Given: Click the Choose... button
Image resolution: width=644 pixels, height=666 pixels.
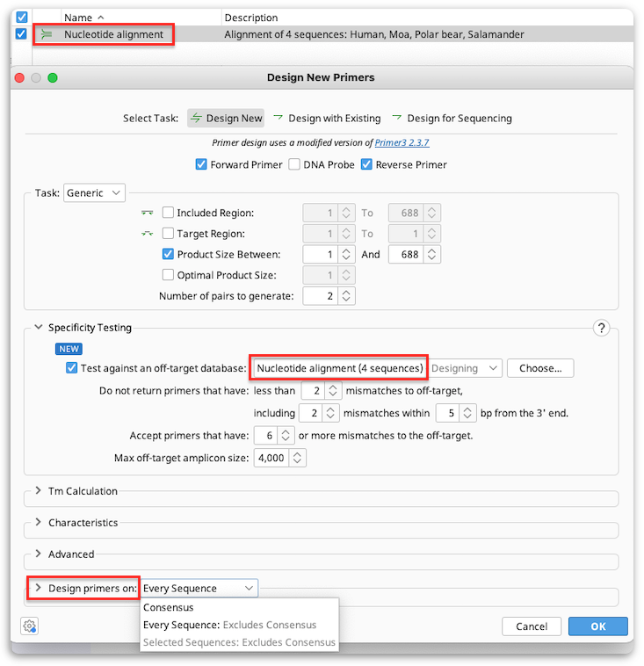Looking at the screenshot, I should (x=540, y=368).
